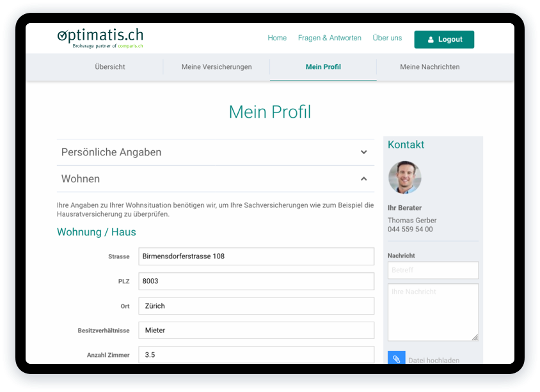Go to Meine Nachrichten tab
The image size is (540, 392).
[429, 67]
